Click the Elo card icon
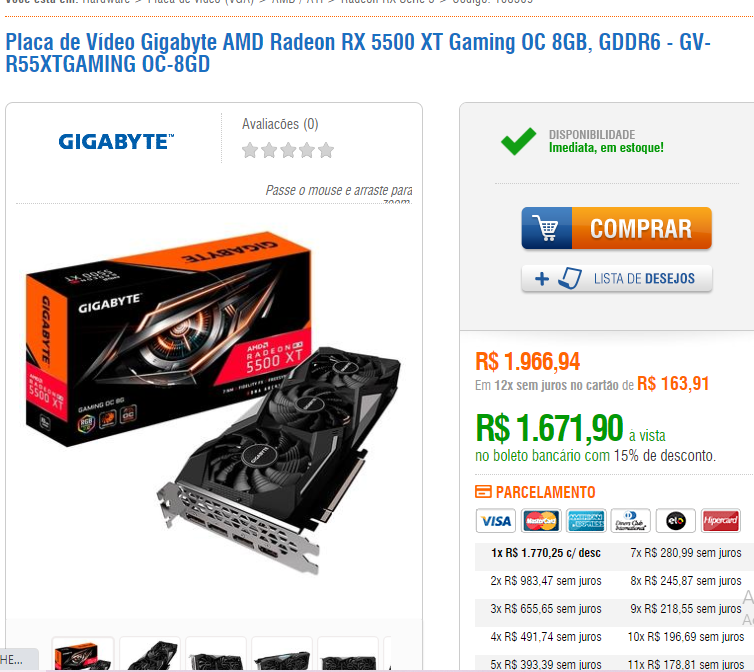754x672 pixels. pyautogui.click(x=676, y=521)
